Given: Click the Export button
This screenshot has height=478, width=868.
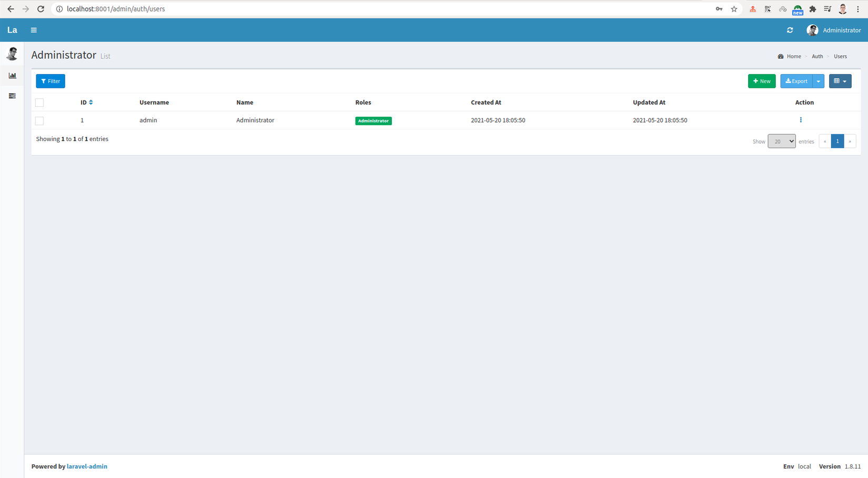Looking at the screenshot, I should click(796, 81).
